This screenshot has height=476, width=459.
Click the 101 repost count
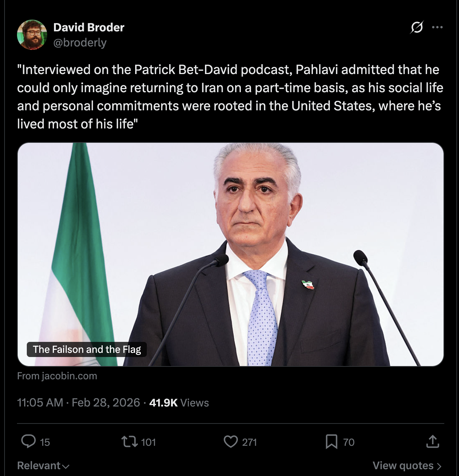pyautogui.click(x=148, y=442)
